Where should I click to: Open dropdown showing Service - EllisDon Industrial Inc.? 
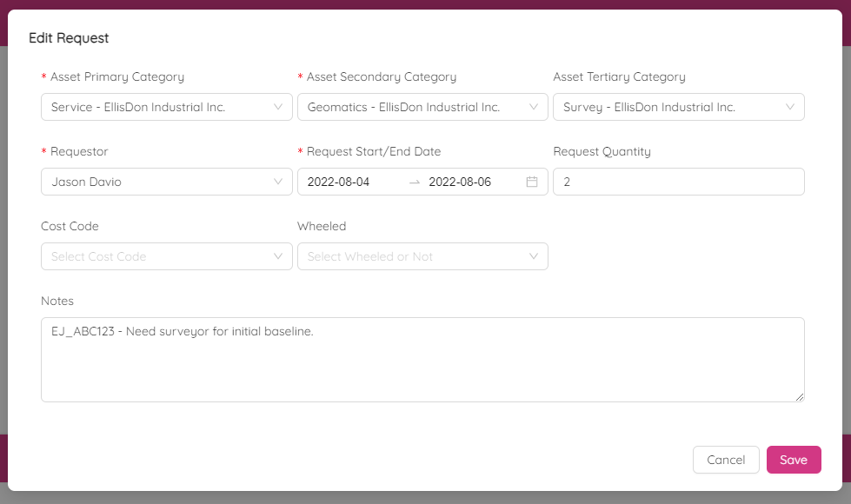(156, 107)
